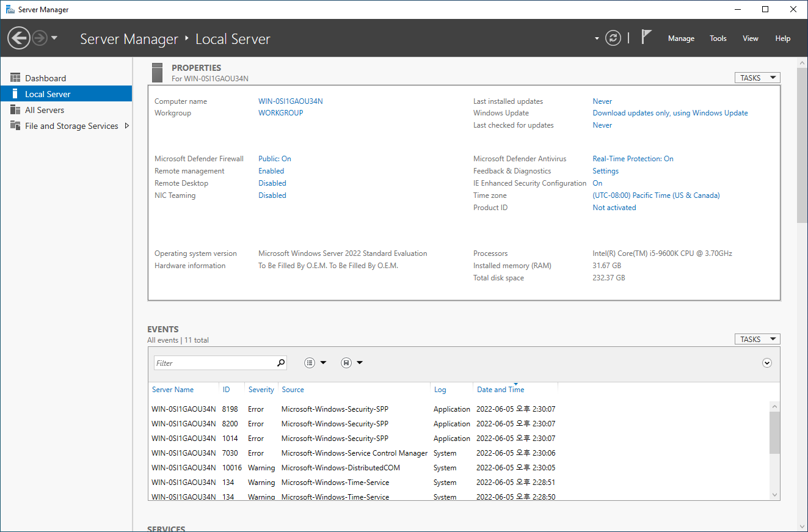Viewport: 808px width, 532px height.
Task: Select event 10016 DistributedCOM warning
Action: 459,468
